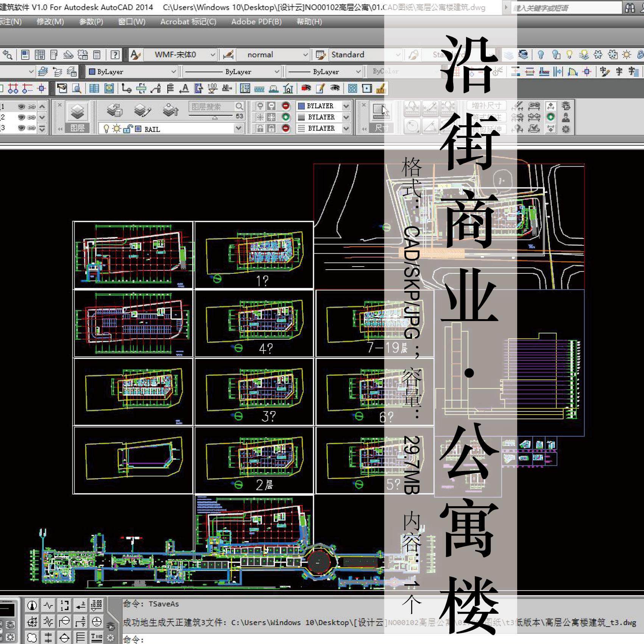Click the T 1:10 drawing title icon

[x=96, y=638]
